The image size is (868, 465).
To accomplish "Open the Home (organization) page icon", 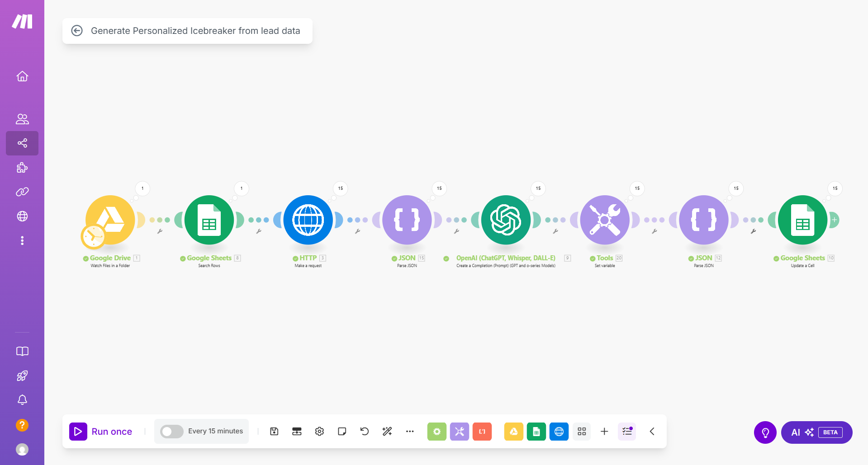I will [22, 76].
